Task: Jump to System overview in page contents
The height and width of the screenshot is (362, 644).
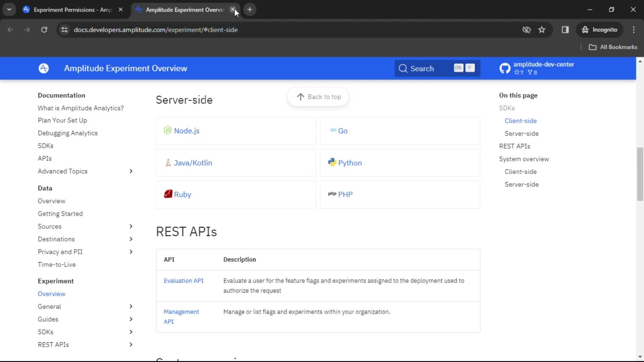Action: click(x=524, y=159)
